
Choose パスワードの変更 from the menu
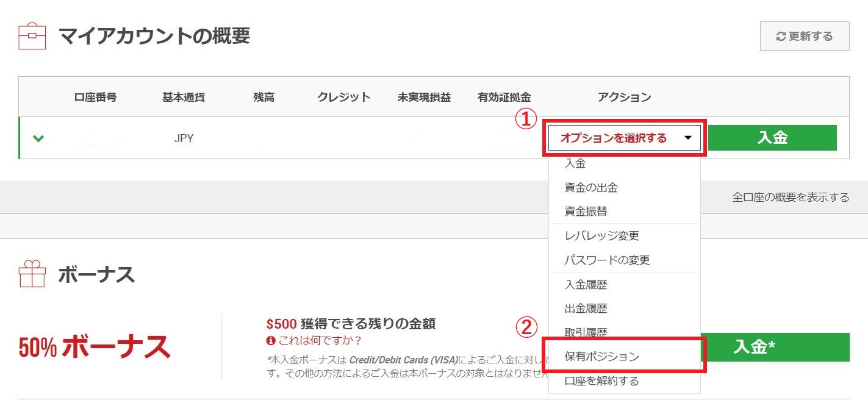(607, 260)
